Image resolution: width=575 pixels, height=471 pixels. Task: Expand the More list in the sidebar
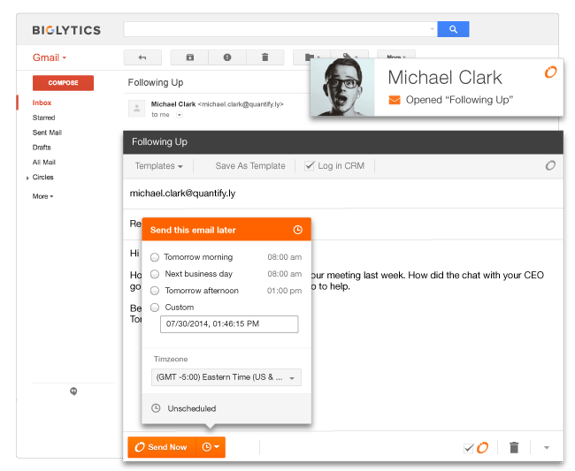(x=43, y=196)
